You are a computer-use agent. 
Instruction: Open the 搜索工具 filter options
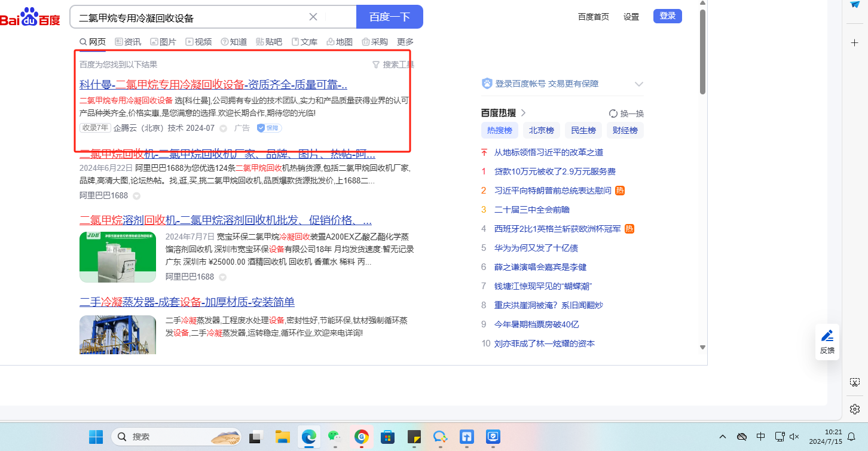(393, 65)
